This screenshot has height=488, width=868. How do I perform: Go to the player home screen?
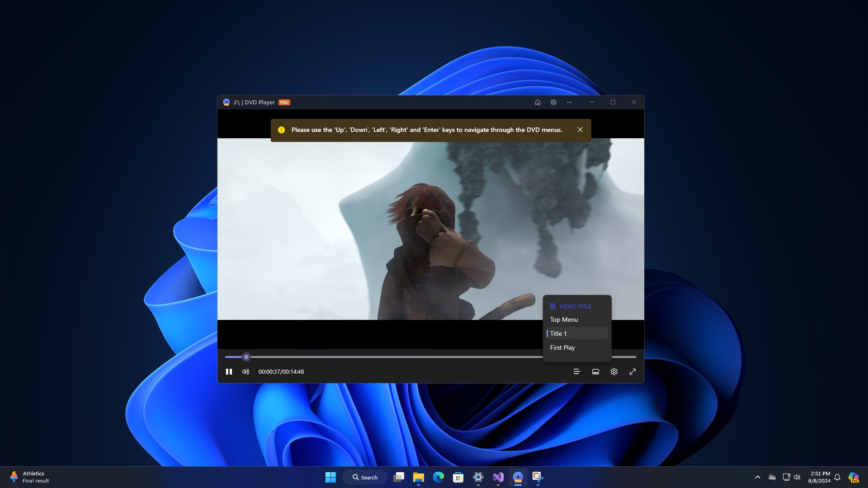point(538,102)
